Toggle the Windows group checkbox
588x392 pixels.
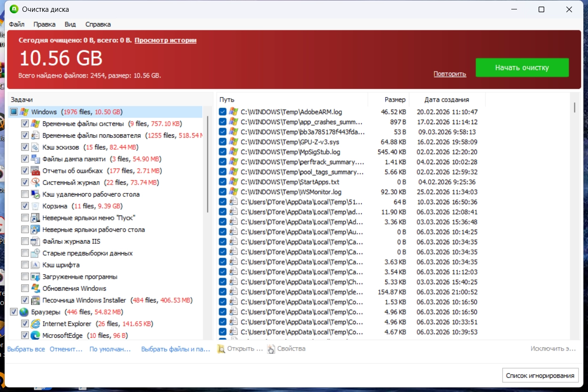tap(14, 112)
